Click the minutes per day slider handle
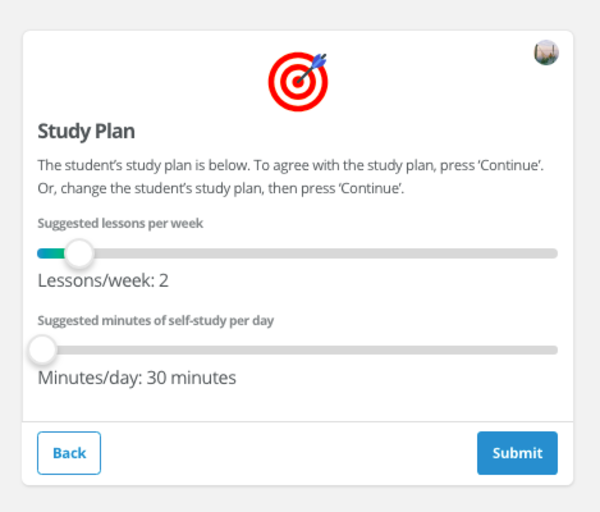The image size is (600, 512). [x=42, y=350]
